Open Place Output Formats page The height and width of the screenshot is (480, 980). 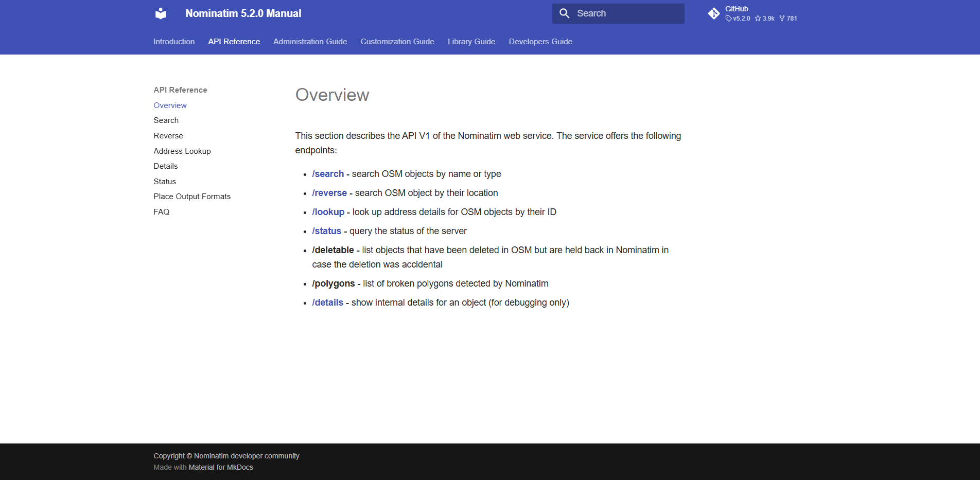(x=191, y=196)
